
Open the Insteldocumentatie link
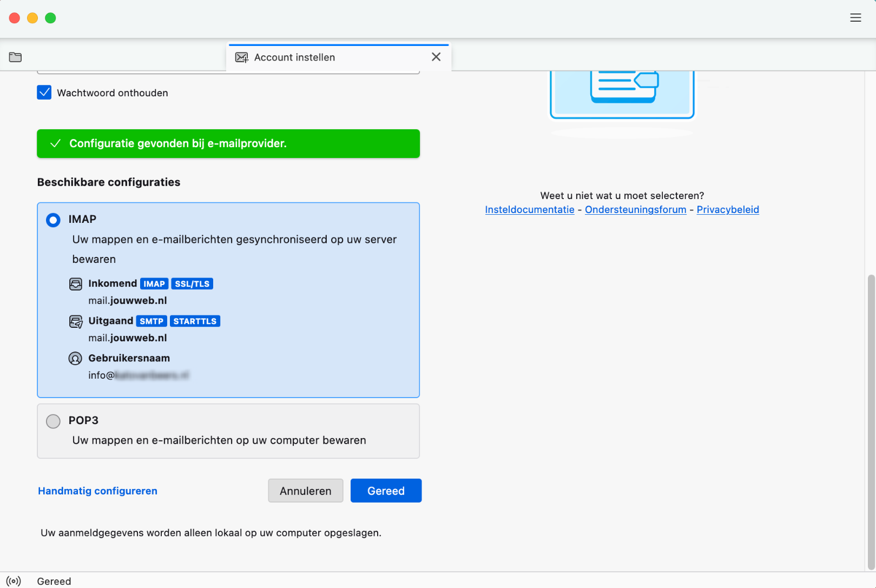coord(529,210)
